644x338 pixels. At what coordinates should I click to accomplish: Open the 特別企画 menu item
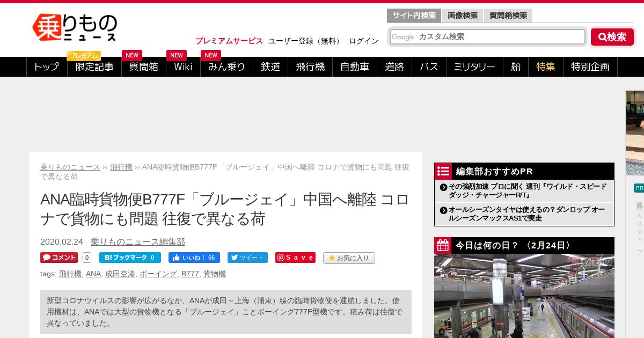(x=590, y=67)
